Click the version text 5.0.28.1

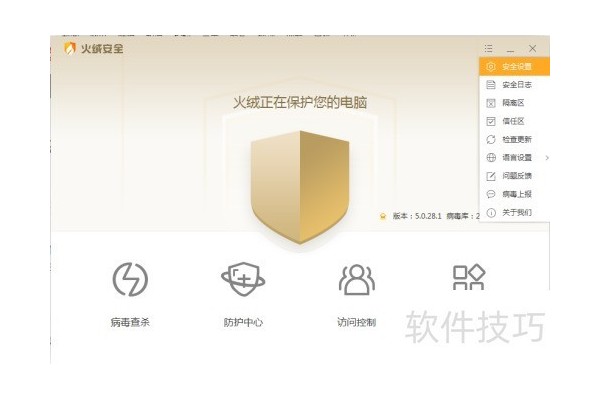pos(428,216)
